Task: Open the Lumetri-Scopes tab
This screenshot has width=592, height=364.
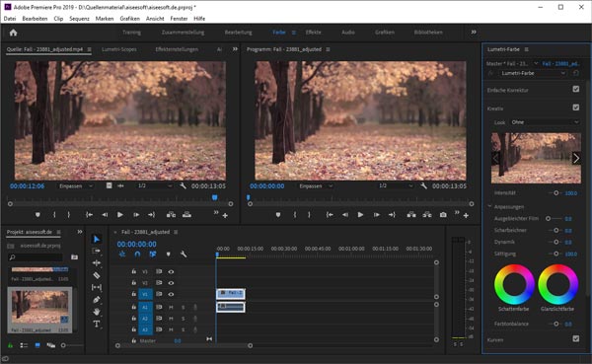Action: tap(119, 49)
